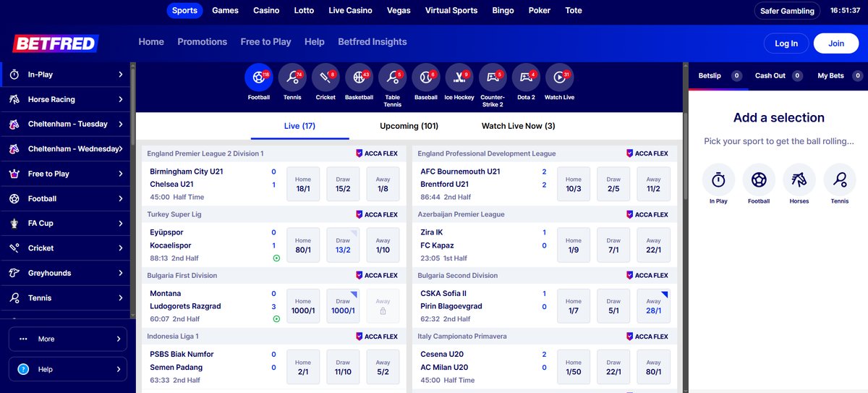This screenshot has height=393, width=868.
Task: Select the Ice Hockey sport icon
Action: point(459,77)
